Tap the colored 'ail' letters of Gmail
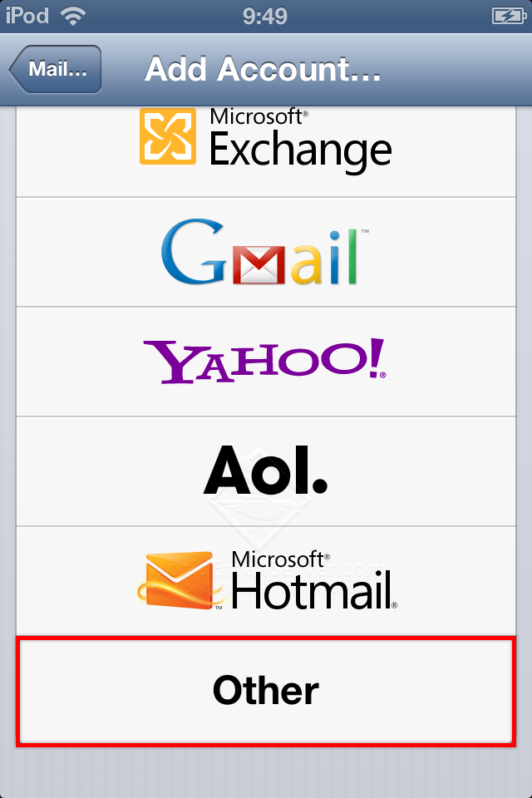Viewport: 532px width, 798px height. [324, 257]
